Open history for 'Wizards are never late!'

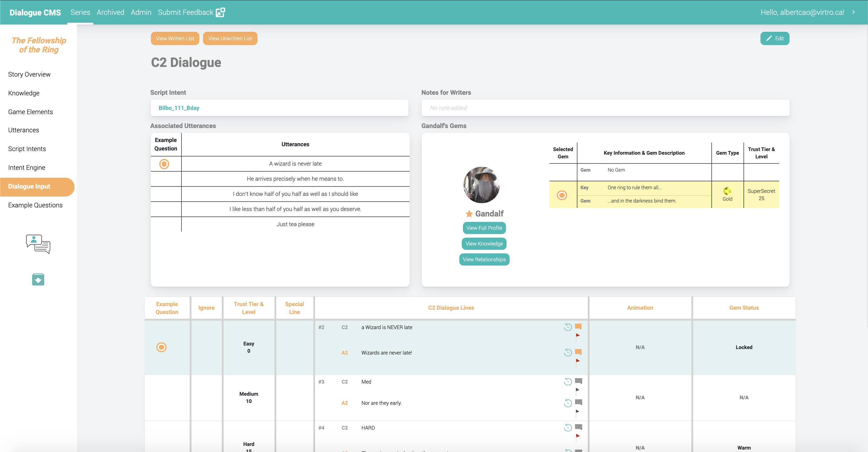[568, 353]
